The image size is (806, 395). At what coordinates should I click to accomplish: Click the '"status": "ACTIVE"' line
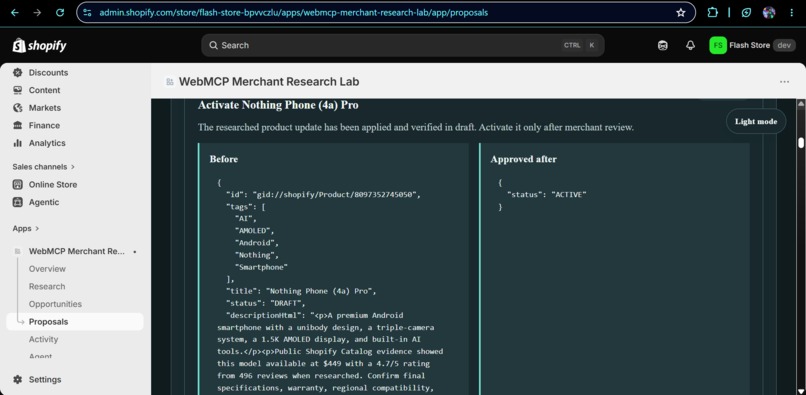pos(546,194)
